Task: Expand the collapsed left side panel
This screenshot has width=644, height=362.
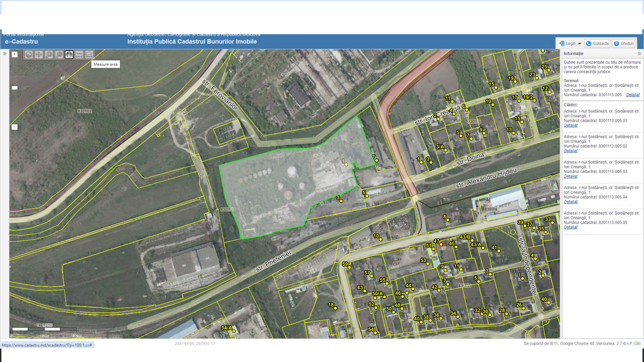Action: tap(5, 53)
